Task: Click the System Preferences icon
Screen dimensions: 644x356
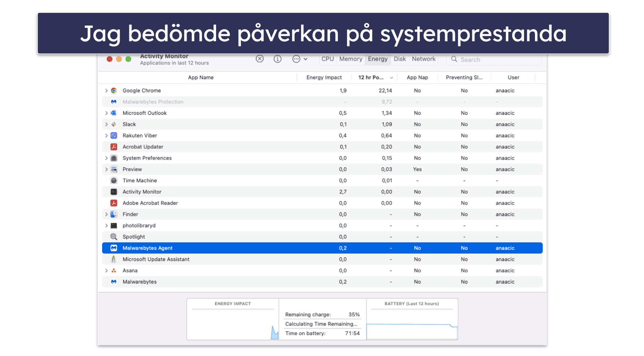Action: [x=114, y=158]
